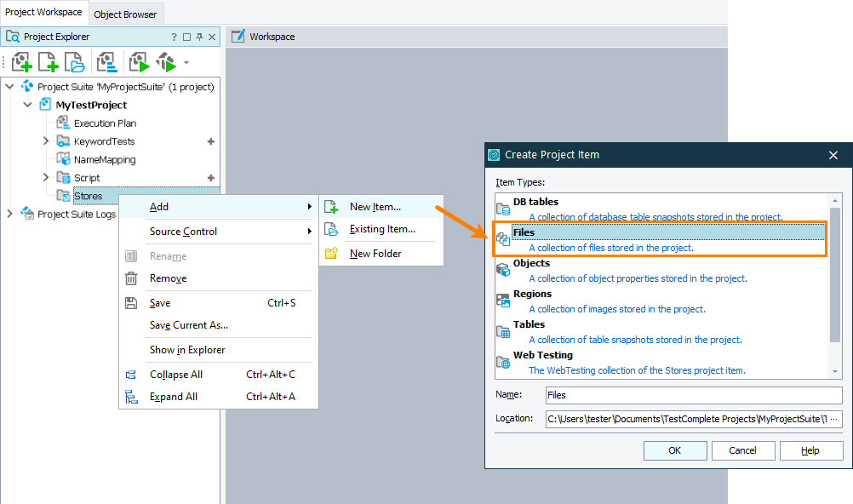Screen dimensions: 853x504
Task: Run the project using the green run icon
Action: (x=137, y=62)
